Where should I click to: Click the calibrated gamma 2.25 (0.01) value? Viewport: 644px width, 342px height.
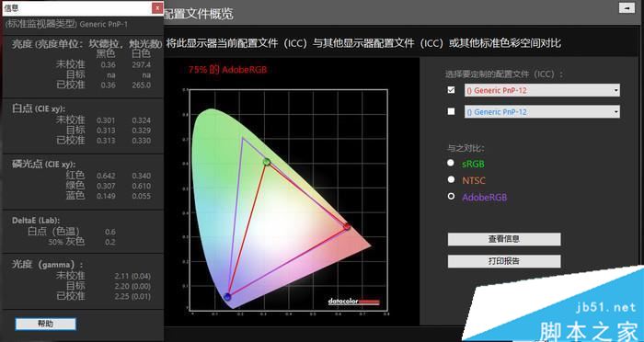tap(132, 296)
